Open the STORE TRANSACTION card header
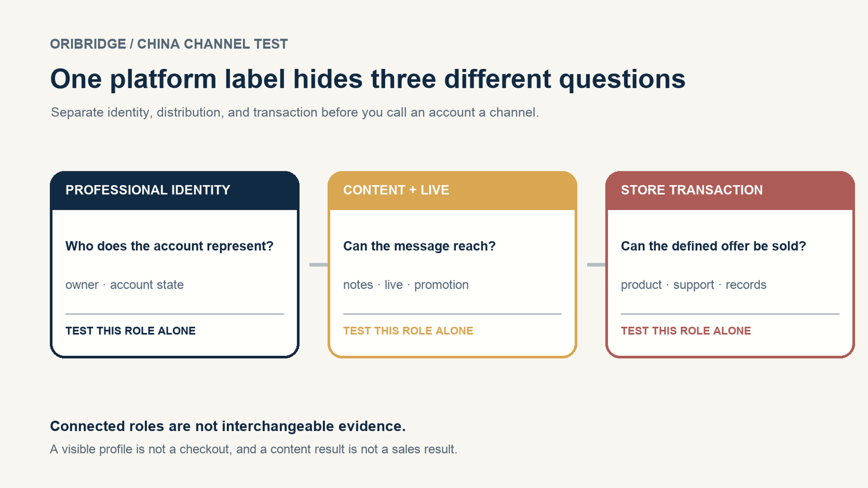868x488 pixels. 730,190
